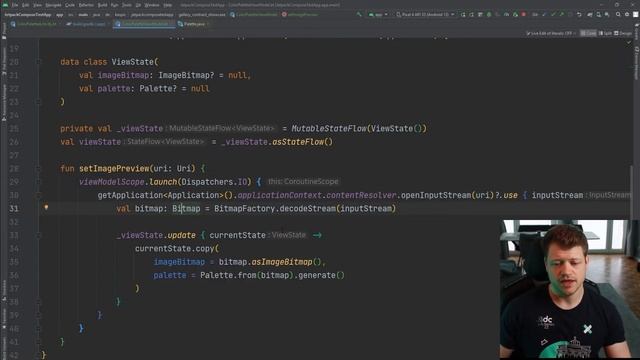
Task: Click the 'asStateFlow()' call on line 26
Action: coord(302,142)
